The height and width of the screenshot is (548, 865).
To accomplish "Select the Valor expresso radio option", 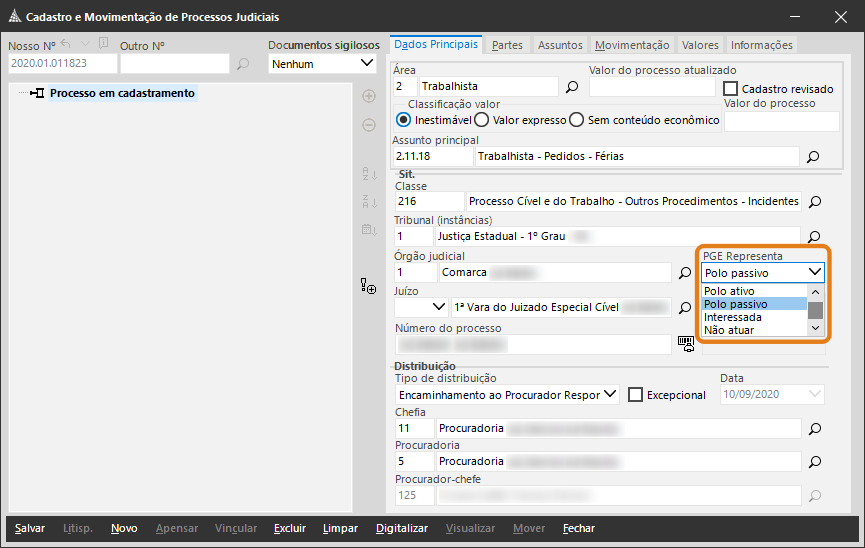I will click(x=481, y=120).
